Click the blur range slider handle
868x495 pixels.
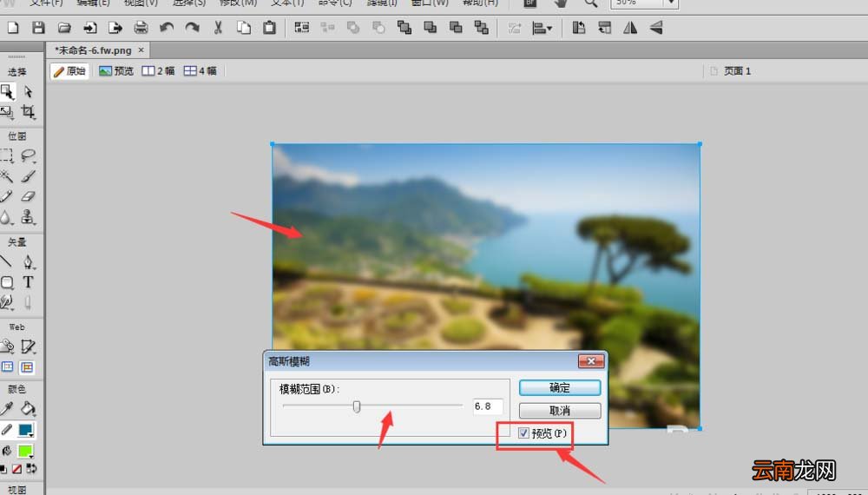point(357,407)
